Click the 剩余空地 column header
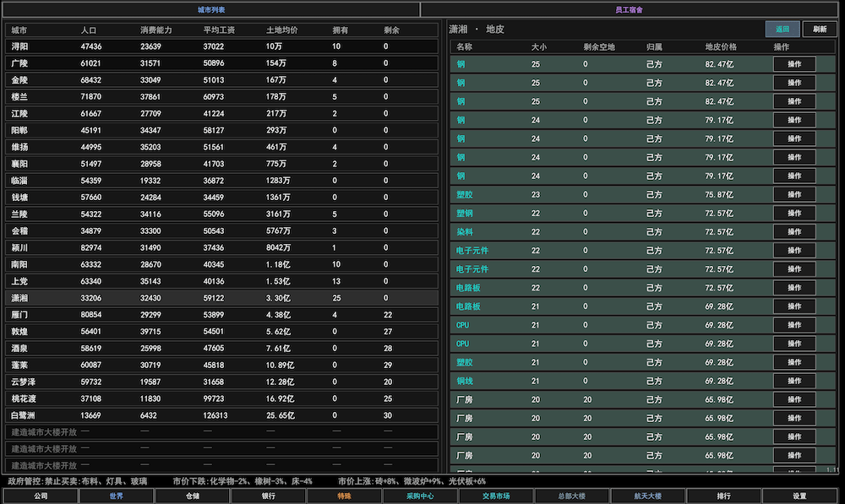The height and width of the screenshot is (504, 845). 599,46
